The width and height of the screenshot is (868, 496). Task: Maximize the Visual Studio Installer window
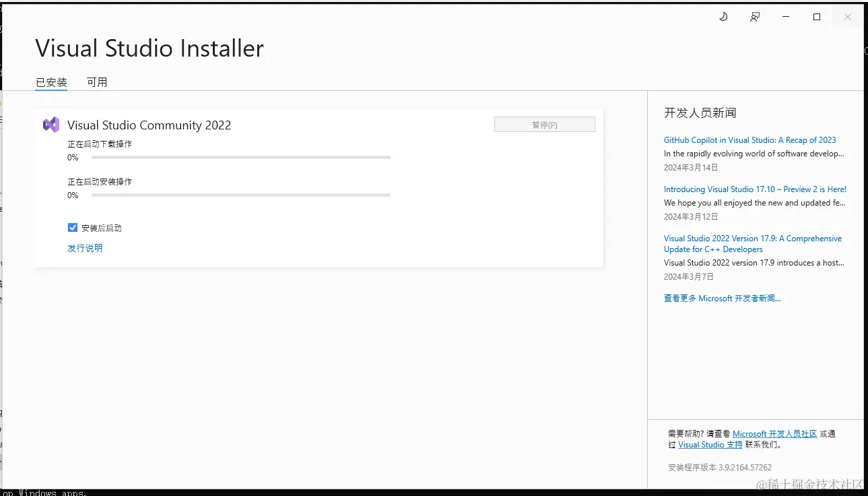click(817, 17)
